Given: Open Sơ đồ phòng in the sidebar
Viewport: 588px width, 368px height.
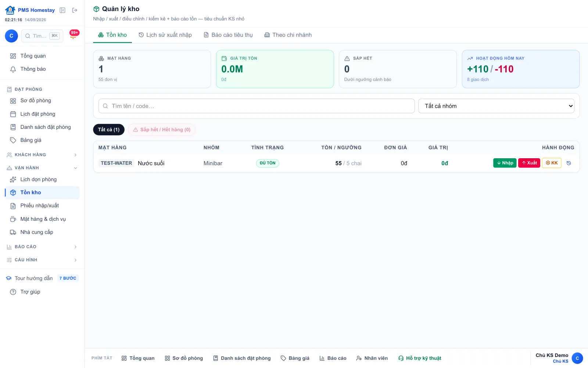Looking at the screenshot, I should tap(42, 101).
